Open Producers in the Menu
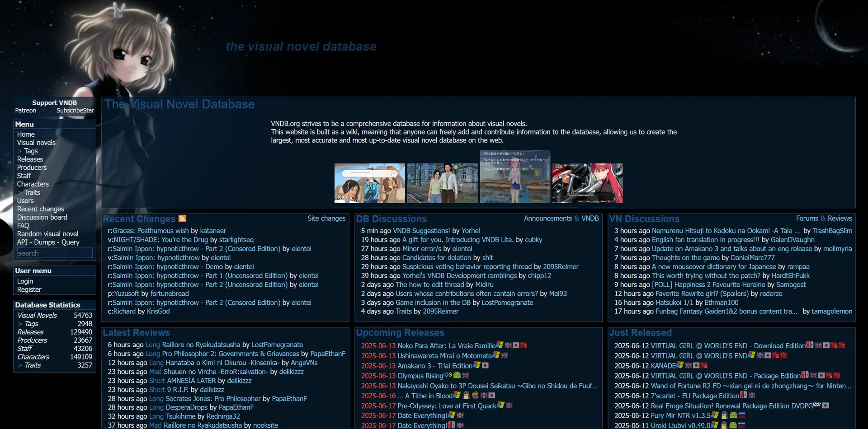The height and width of the screenshot is (429, 868). (32, 168)
